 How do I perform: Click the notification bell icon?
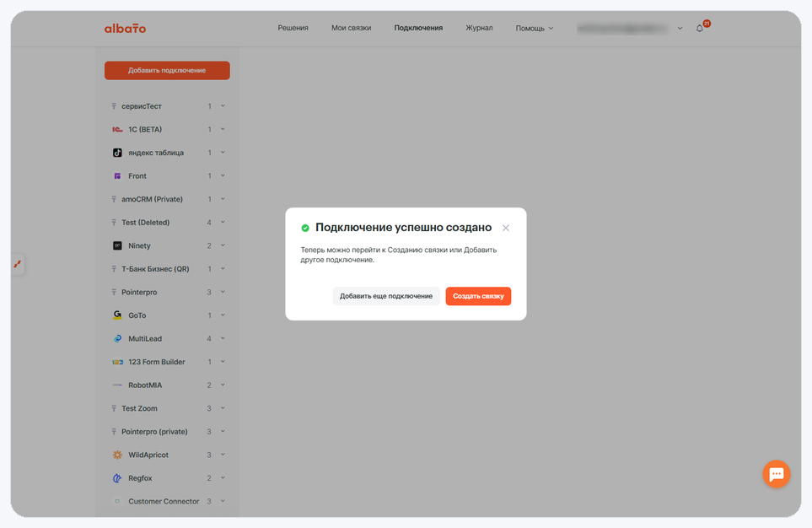click(700, 29)
